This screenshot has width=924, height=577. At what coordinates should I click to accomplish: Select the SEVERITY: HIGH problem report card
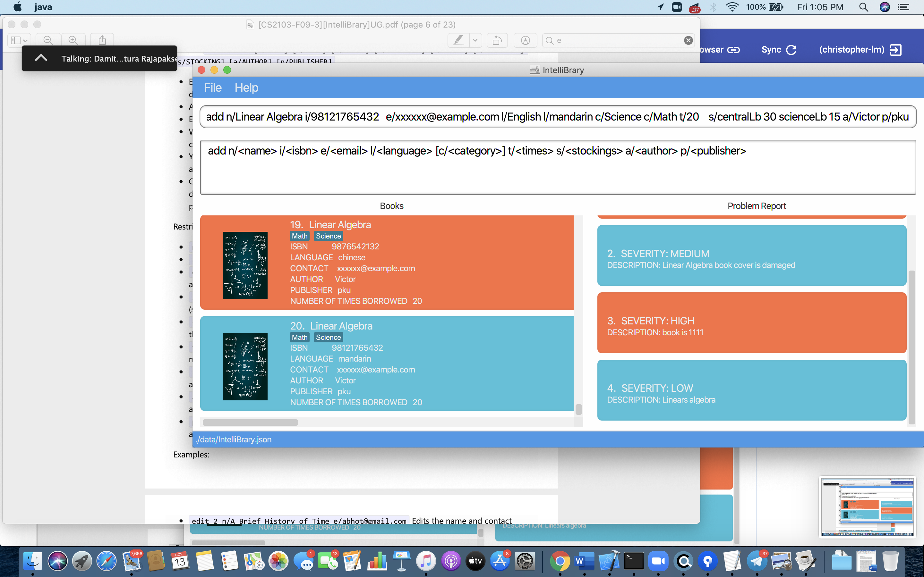(x=751, y=322)
